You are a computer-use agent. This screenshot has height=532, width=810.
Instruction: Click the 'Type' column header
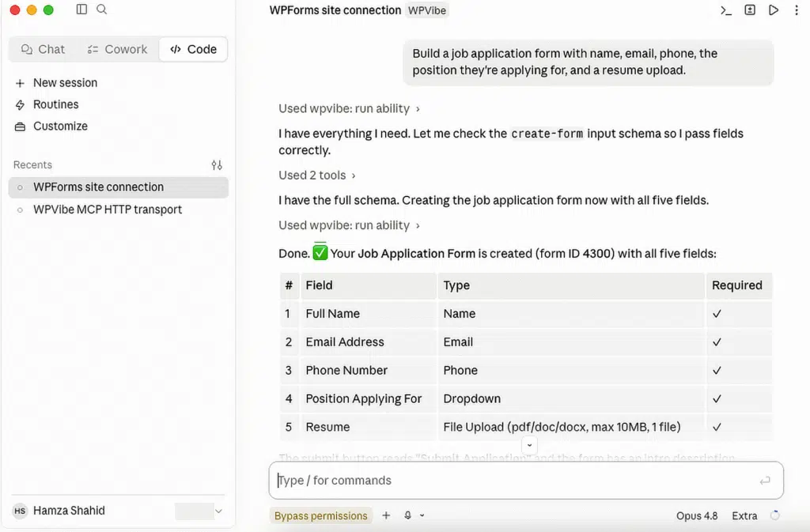coord(571,285)
